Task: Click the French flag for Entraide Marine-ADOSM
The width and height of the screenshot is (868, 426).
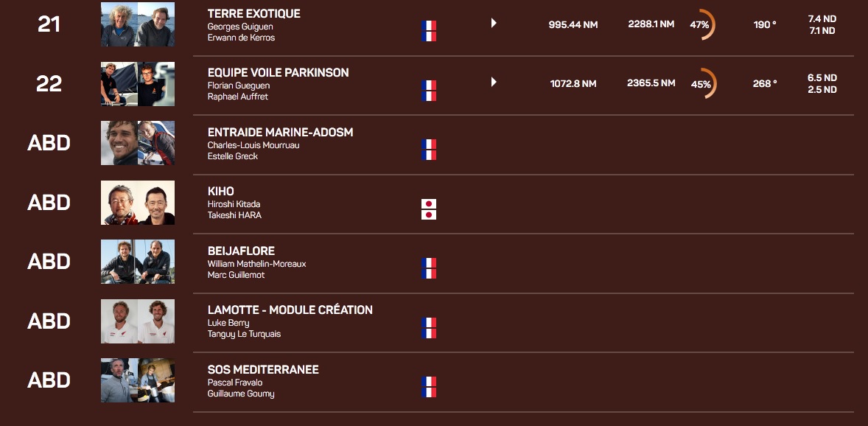Action: click(429, 150)
